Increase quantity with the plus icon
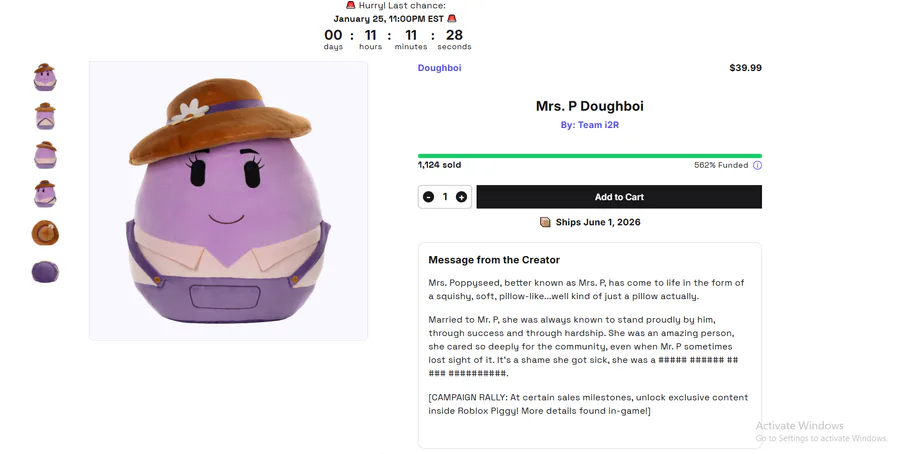Viewport: 900px width, 454px height. (461, 197)
